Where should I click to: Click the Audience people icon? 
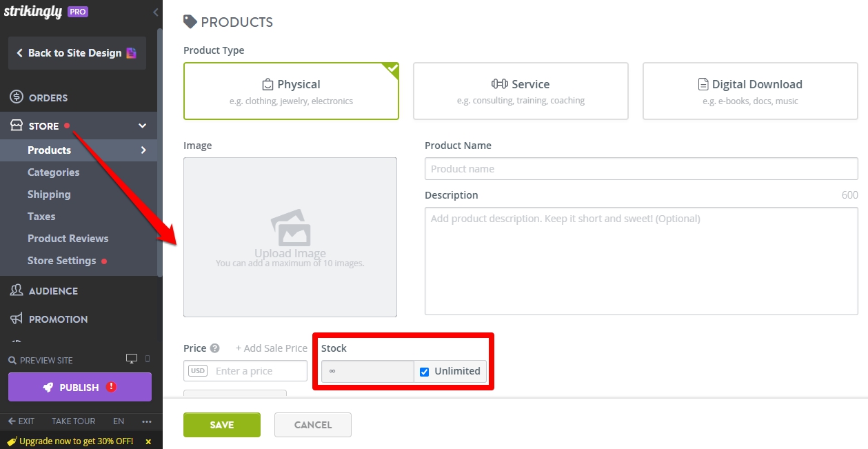pyautogui.click(x=17, y=290)
